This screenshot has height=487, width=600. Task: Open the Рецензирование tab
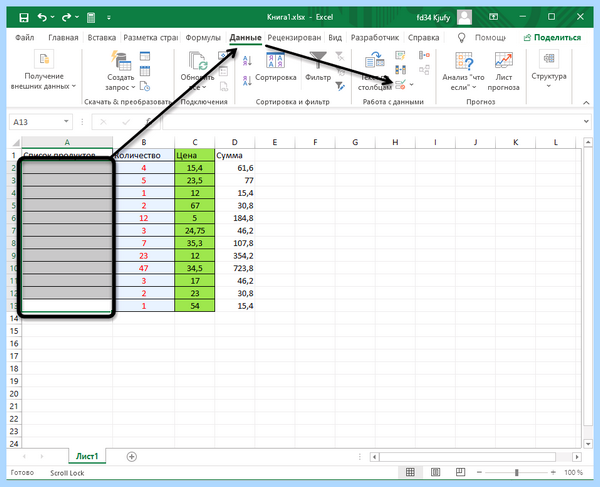pos(294,37)
